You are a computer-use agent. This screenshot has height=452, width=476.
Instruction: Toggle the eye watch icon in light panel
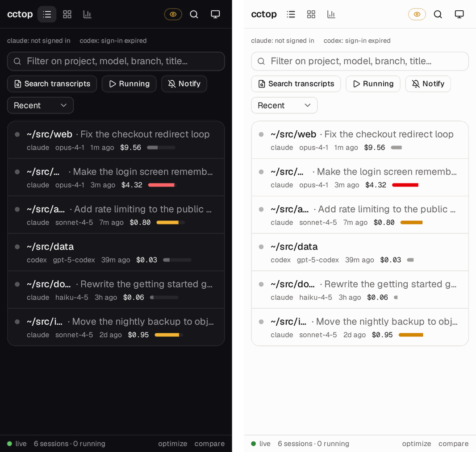point(417,14)
